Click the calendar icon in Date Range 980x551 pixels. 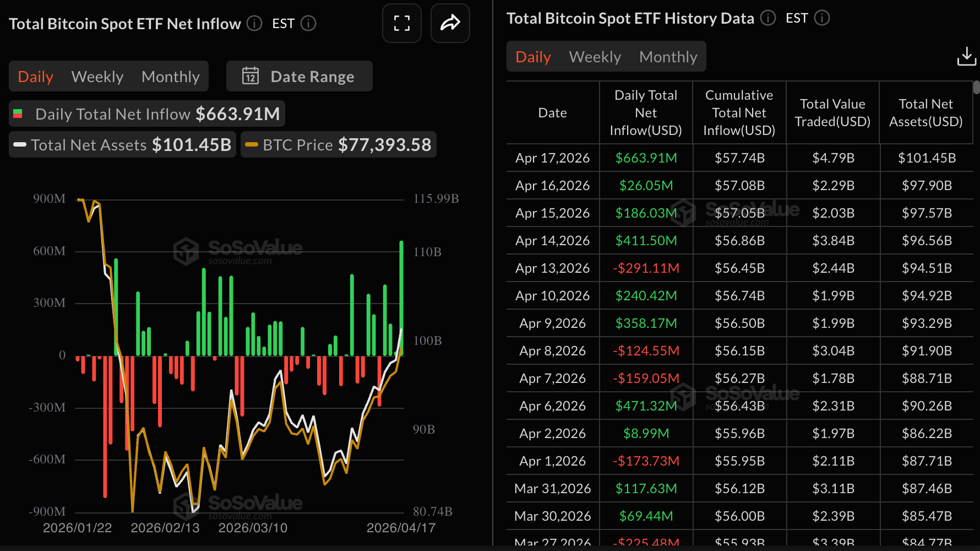pos(251,76)
